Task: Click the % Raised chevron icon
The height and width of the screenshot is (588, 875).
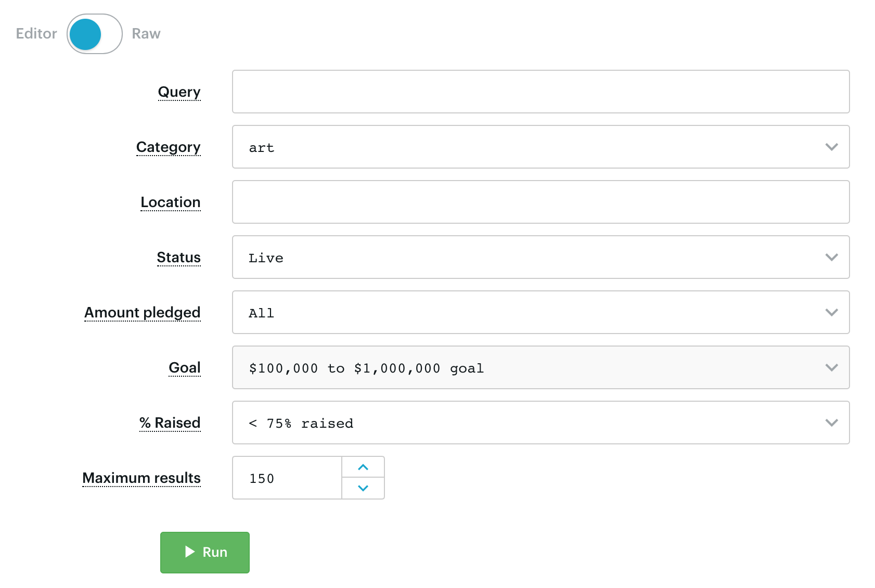Action: pyautogui.click(x=831, y=423)
